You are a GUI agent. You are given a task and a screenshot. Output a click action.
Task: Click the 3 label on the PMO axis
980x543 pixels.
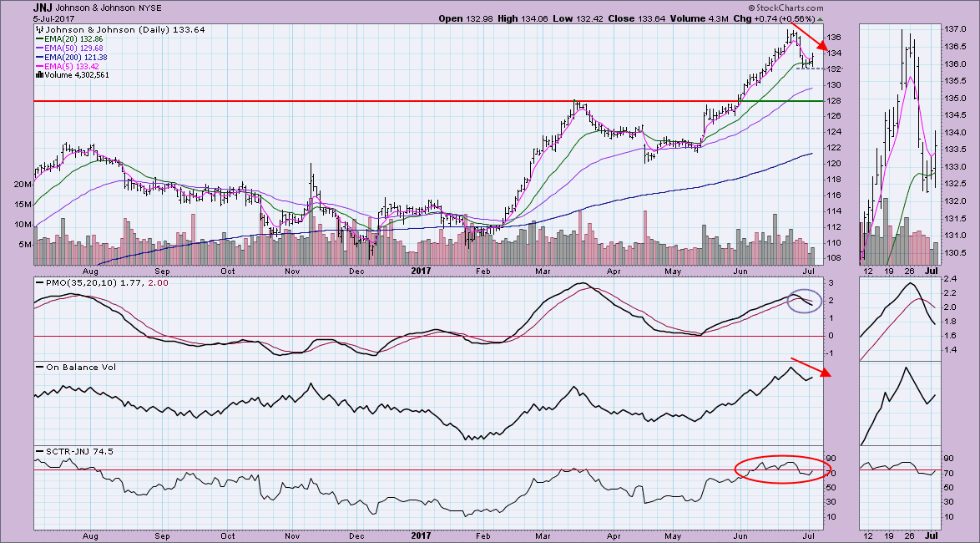coord(830,283)
